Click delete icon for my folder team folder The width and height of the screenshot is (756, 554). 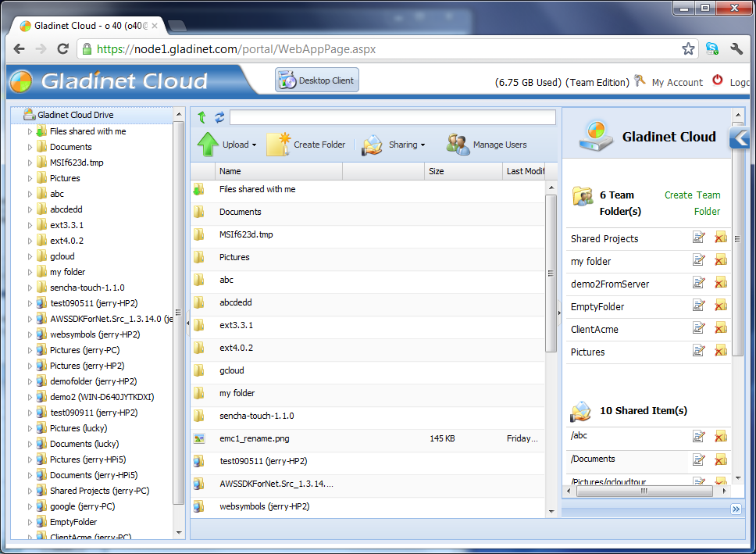coord(721,260)
